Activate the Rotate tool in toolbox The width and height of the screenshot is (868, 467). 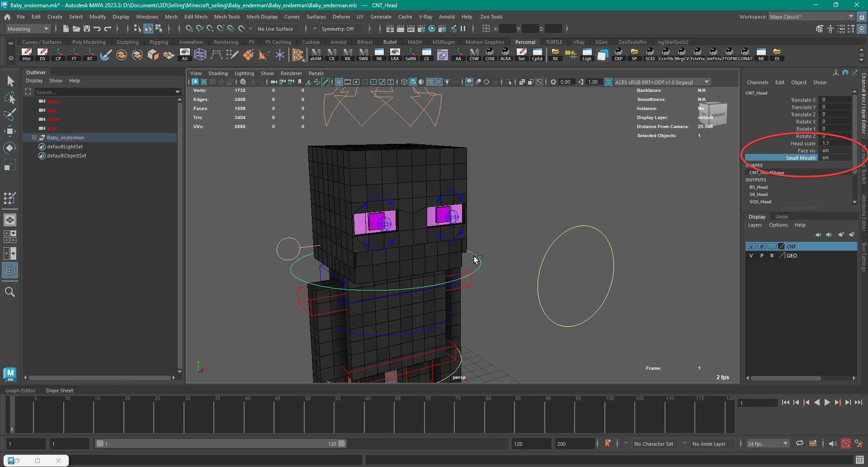point(10,148)
